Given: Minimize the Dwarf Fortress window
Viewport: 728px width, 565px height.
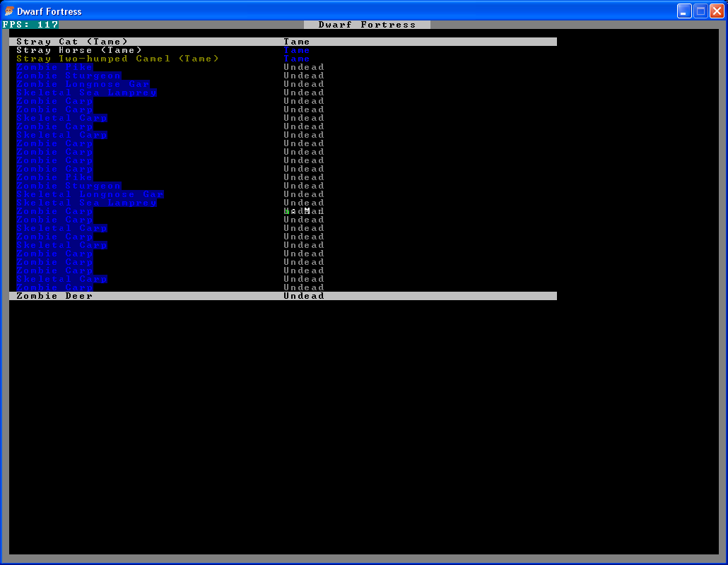Looking at the screenshot, I should click(x=683, y=11).
